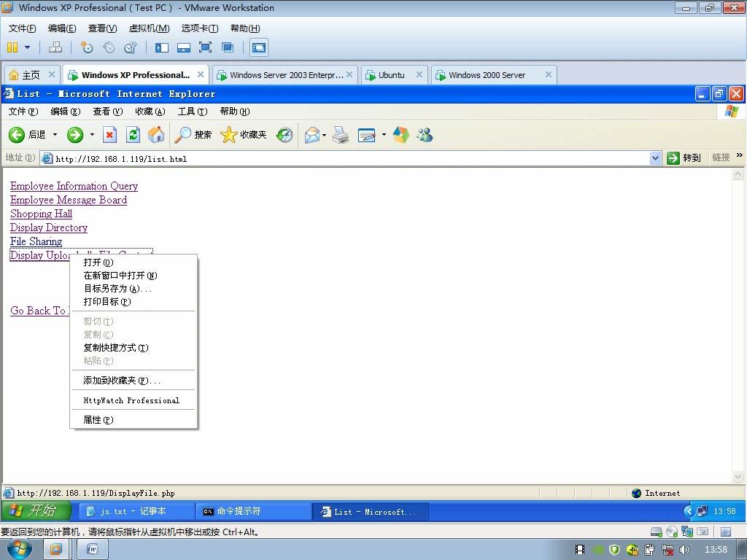
Task: Open the VMware 虚拟机(M) menu
Action: (x=149, y=28)
